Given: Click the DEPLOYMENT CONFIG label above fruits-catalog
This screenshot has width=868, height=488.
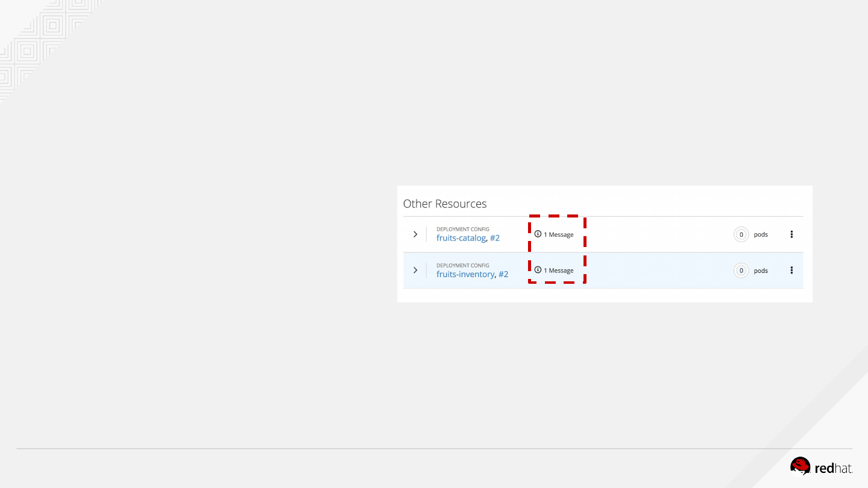Looking at the screenshot, I should (x=463, y=230).
